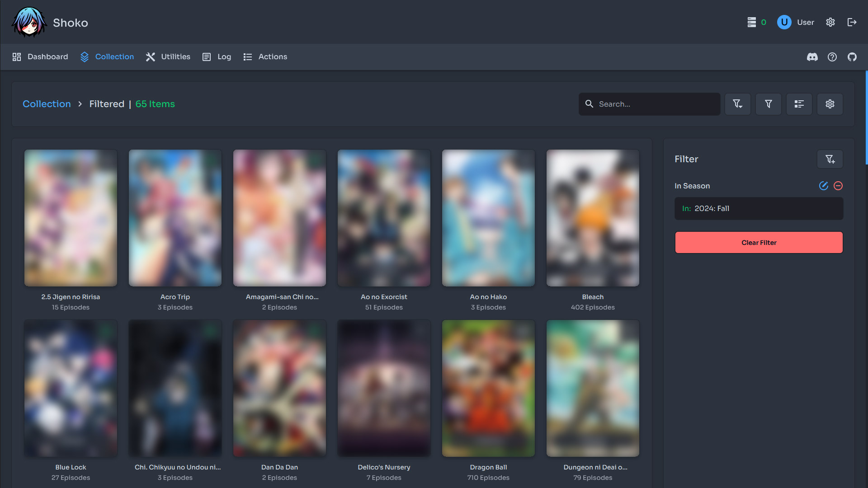Open the Discord icon in the navbar

(x=812, y=57)
